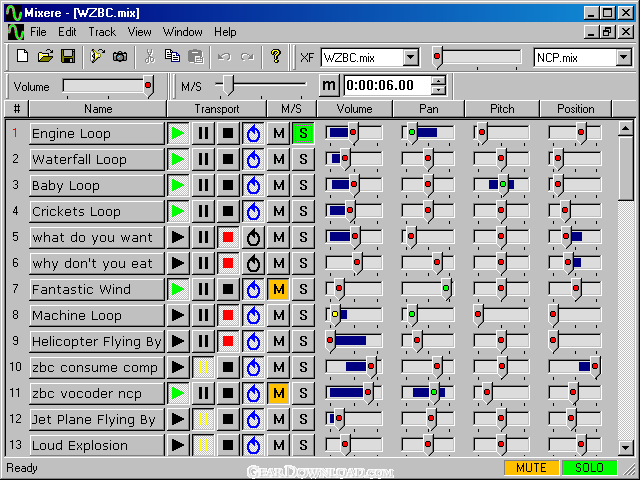Unmute the Fantastic Wind track

[279, 289]
